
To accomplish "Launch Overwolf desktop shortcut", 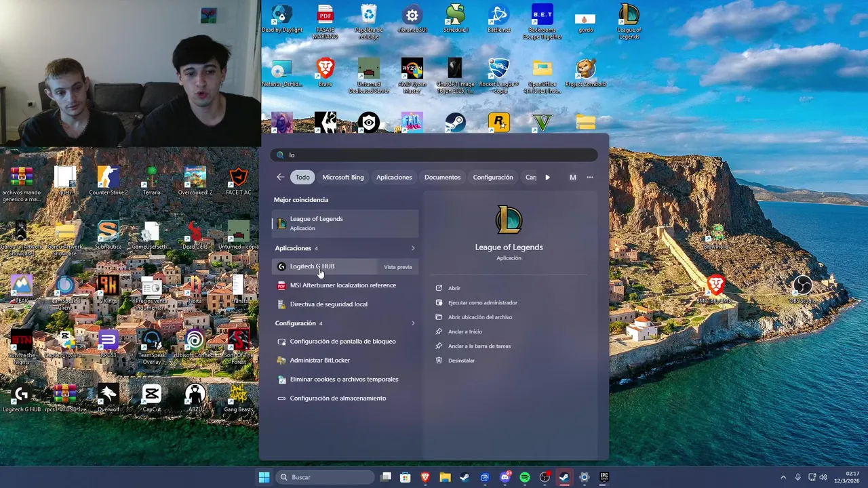I will [108, 399].
